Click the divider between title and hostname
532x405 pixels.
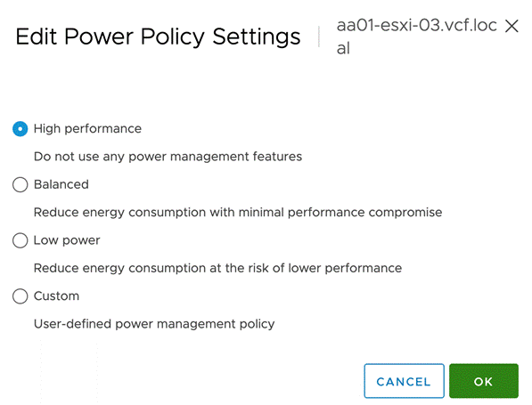tap(319, 36)
